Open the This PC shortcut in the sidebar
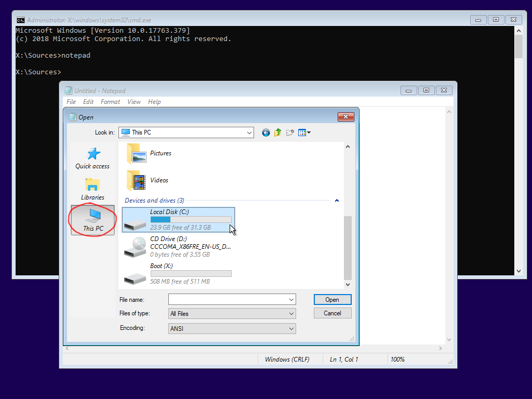This screenshot has width=532, height=399. pyautogui.click(x=92, y=220)
